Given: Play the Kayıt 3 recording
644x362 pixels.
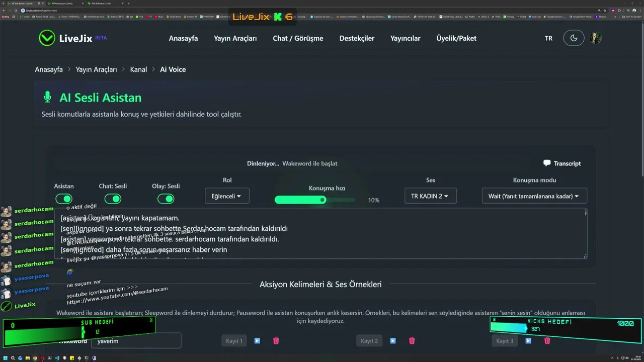Looking at the screenshot, I should coord(528,341).
